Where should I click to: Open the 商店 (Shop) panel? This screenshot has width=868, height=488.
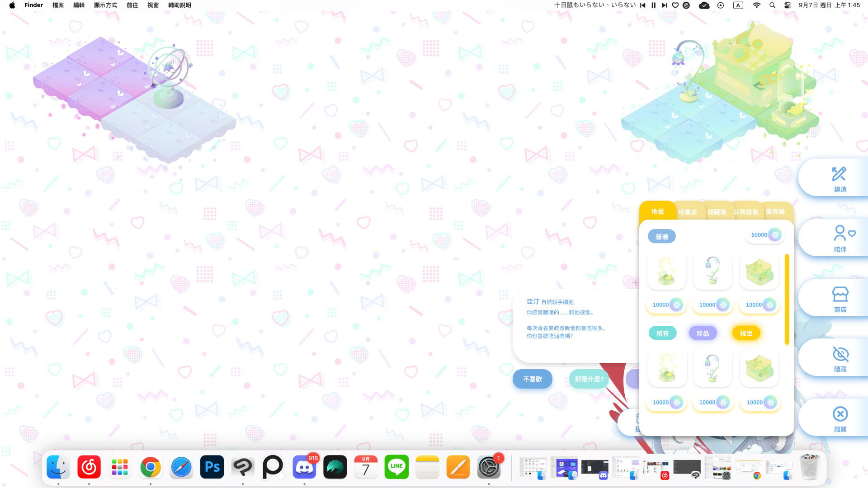[x=840, y=297]
